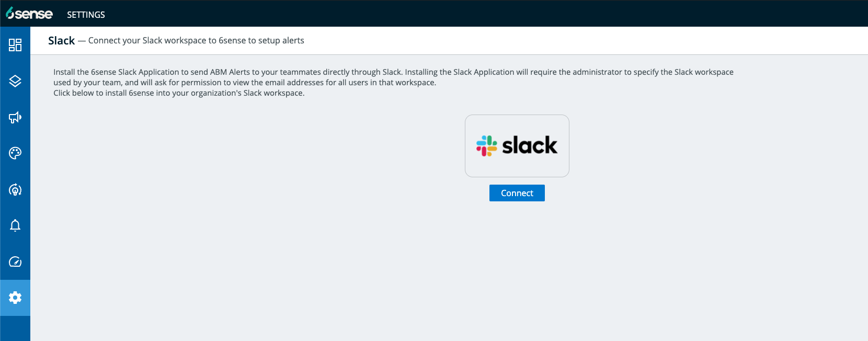Select the settings gear icon
This screenshot has width=868, height=341.
pyautogui.click(x=15, y=298)
